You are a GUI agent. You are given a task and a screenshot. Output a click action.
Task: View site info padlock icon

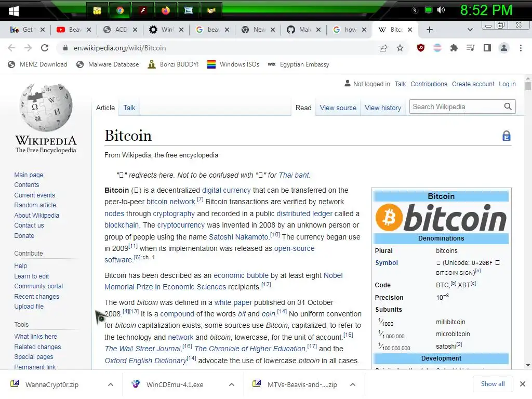pos(65,48)
